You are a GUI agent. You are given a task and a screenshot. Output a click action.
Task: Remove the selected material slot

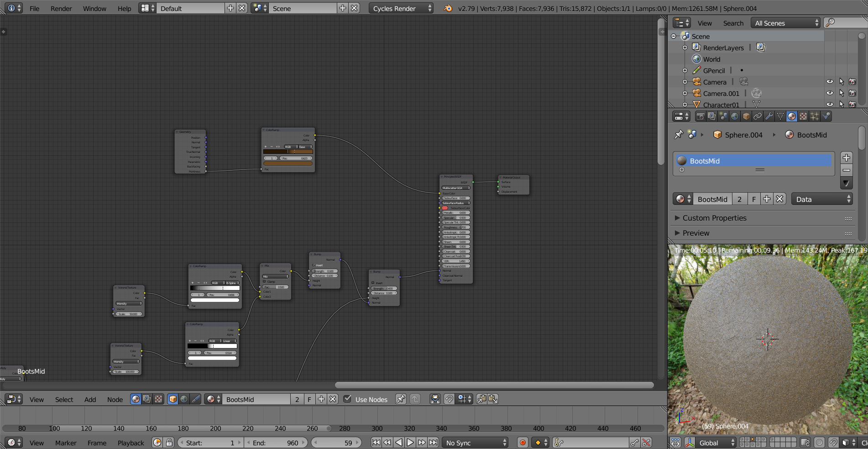[x=847, y=170]
